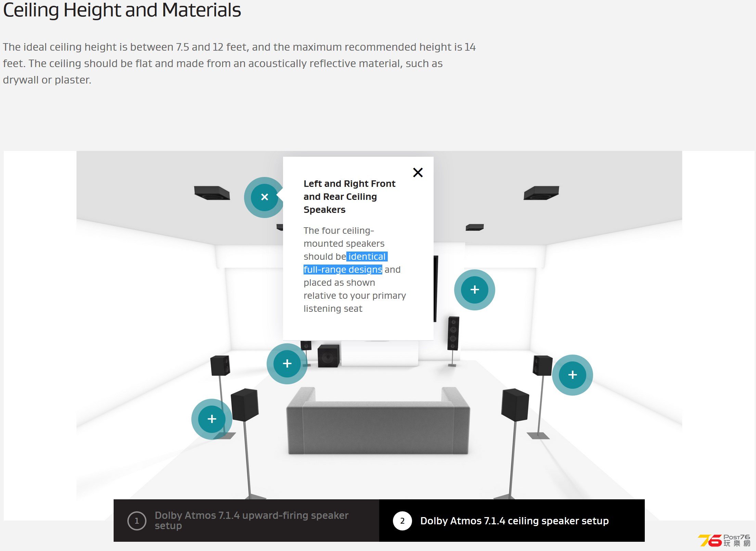756x551 pixels.
Task: Open hotspot beside right surround speaker
Action: coord(572,375)
